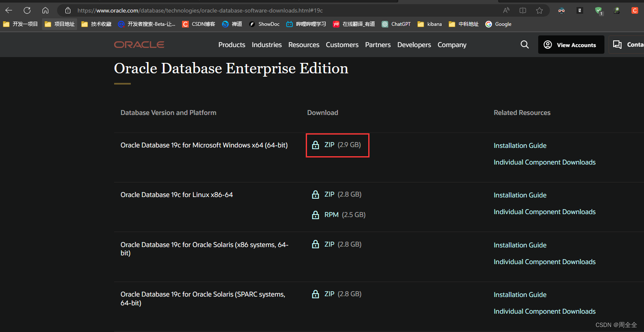Add page to favorites star icon
Image resolution: width=644 pixels, height=332 pixels.
pyautogui.click(x=539, y=10)
